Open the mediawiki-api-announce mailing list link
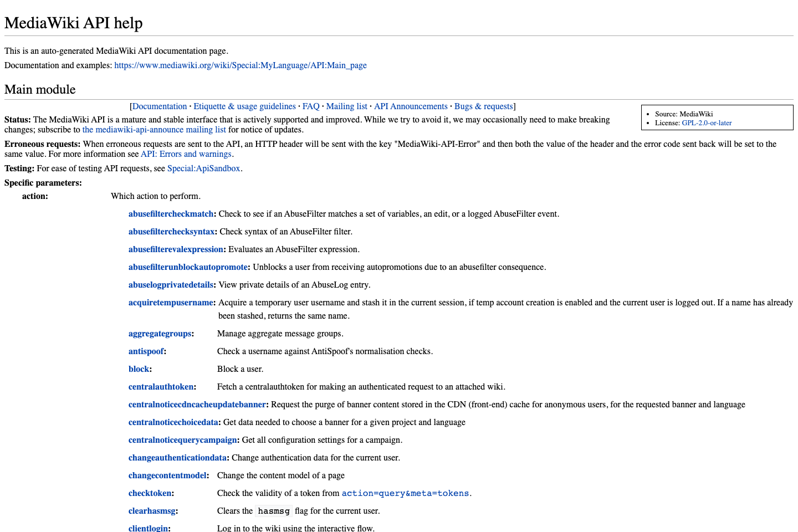798x532 pixels. pos(154,129)
